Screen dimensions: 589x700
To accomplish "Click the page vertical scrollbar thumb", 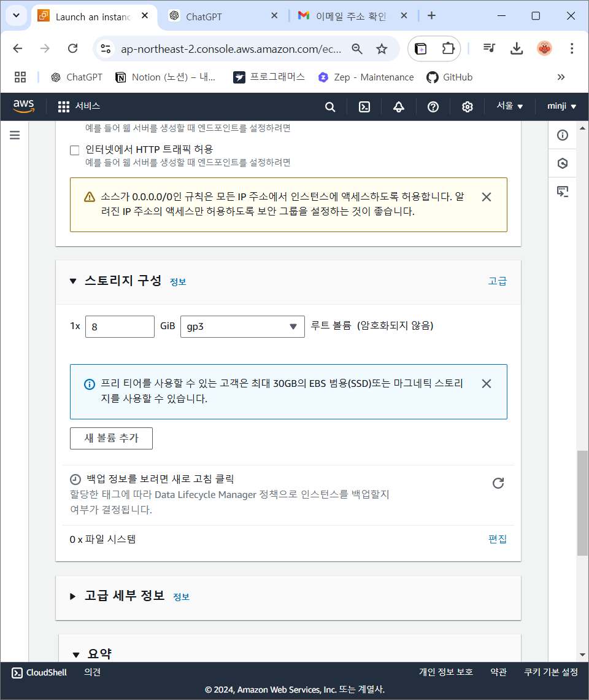I will [x=582, y=503].
